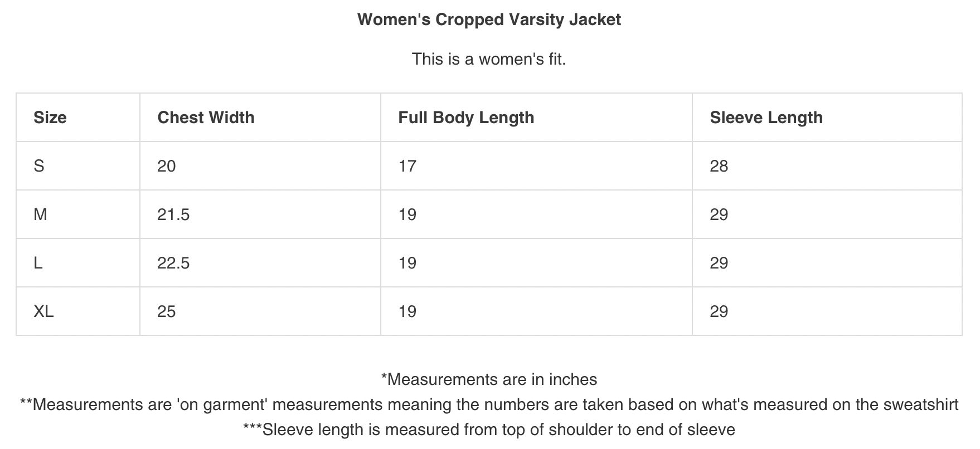Click the Sleeve Length column header
The width and height of the screenshot is (980, 449).
point(766,118)
